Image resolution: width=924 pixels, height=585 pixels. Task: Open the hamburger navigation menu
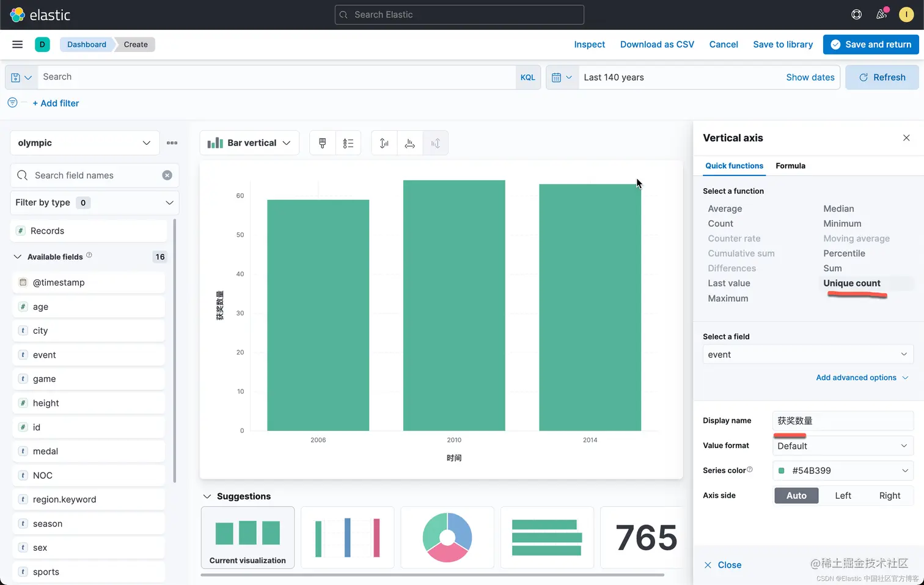(18, 44)
